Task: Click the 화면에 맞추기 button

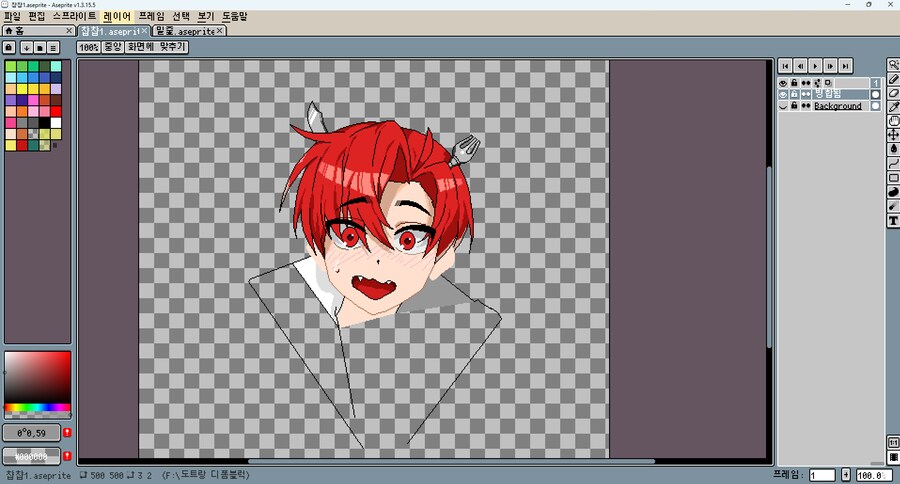Action: tap(156, 47)
